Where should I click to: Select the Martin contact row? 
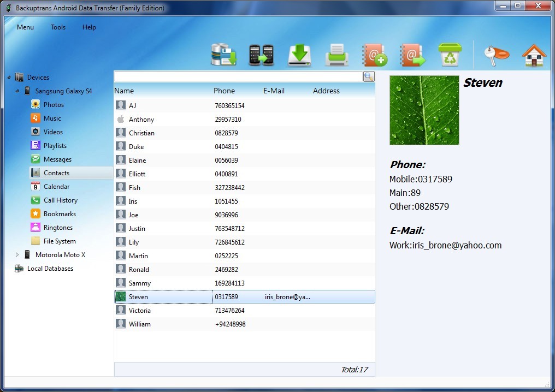click(245, 256)
